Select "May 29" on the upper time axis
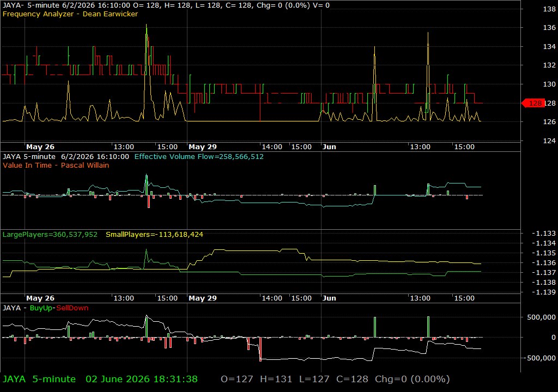The height and width of the screenshot is (392, 558). point(203,147)
